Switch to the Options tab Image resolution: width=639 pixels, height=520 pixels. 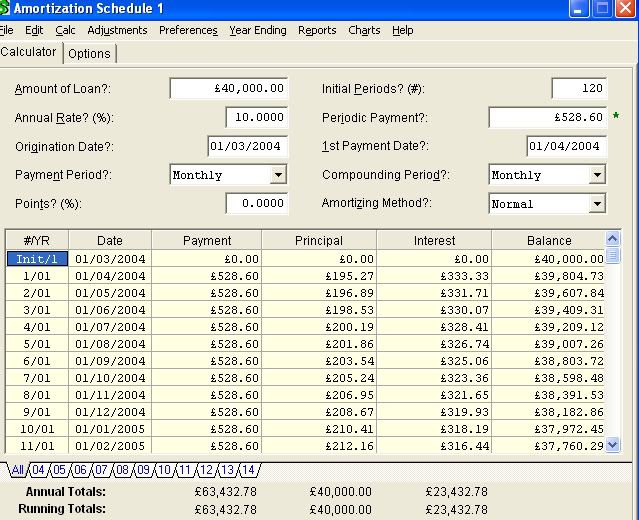[90, 53]
